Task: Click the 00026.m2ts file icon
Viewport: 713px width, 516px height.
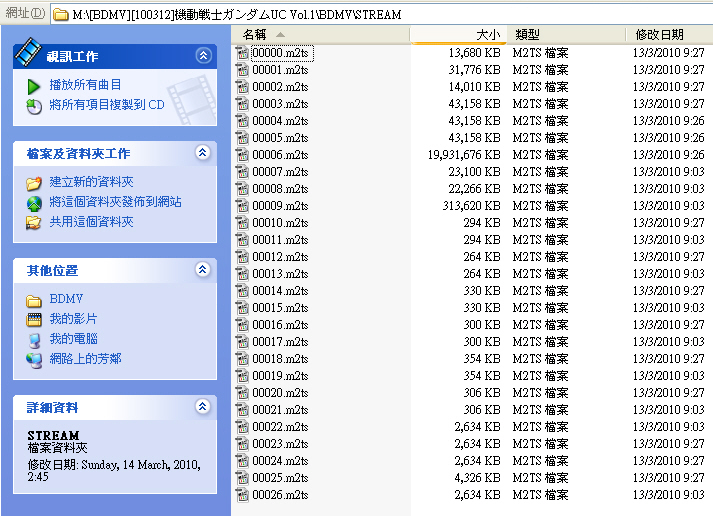Action: [242, 495]
